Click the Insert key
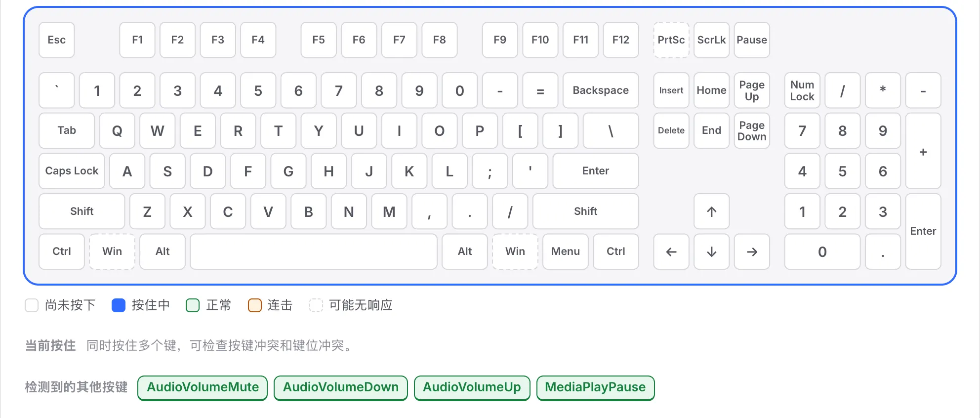 (671, 90)
